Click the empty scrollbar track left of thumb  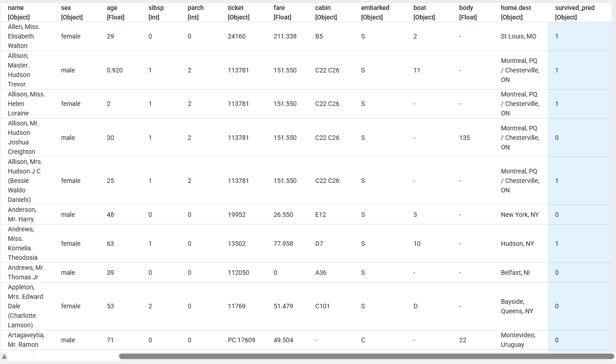pos(63,356)
